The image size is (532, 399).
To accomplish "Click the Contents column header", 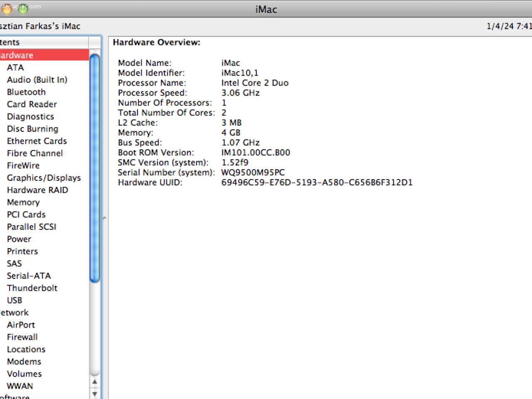I will (44, 42).
